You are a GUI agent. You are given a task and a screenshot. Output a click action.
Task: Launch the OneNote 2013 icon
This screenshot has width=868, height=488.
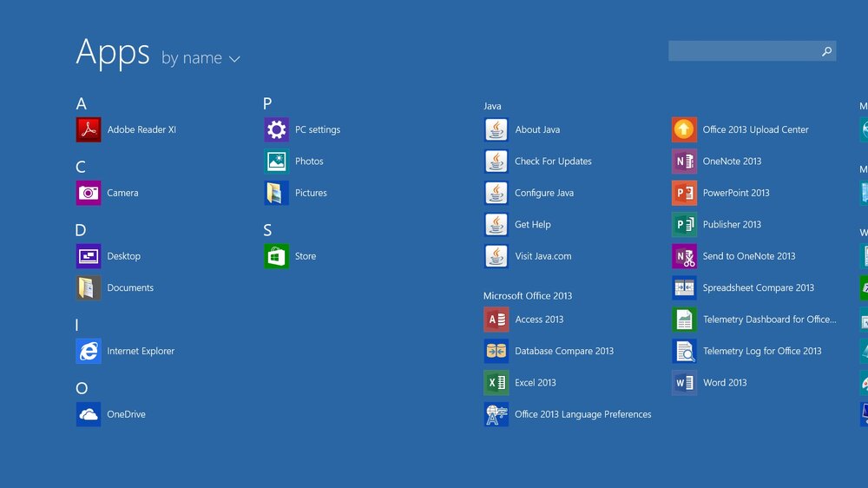coord(684,162)
